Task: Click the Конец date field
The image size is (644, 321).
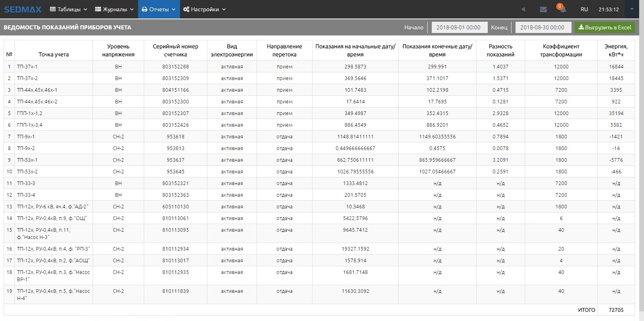Action: pyautogui.click(x=543, y=27)
